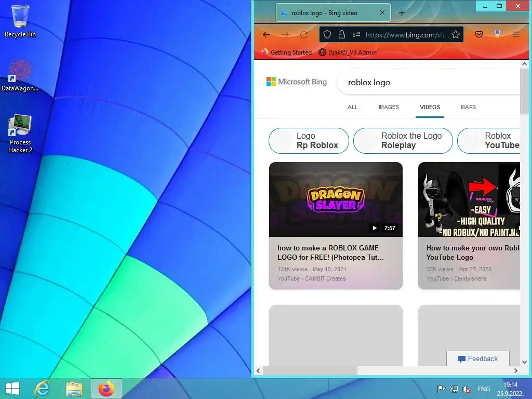Close the roblox logo Bing video tab

pyautogui.click(x=382, y=12)
